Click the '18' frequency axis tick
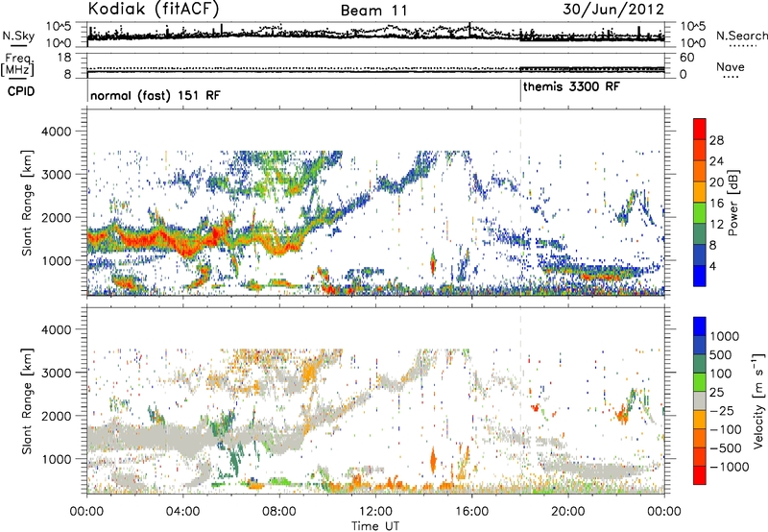 64,58
